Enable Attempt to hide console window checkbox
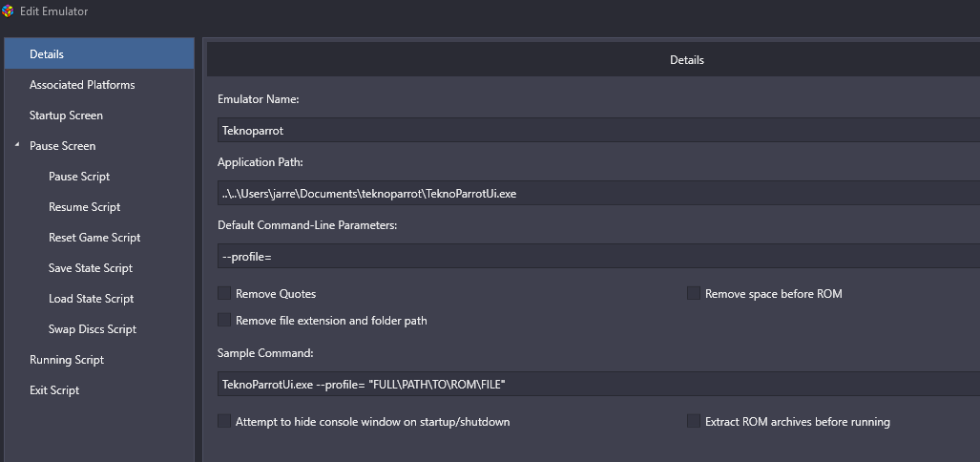The height and width of the screenshot is (462, 980). [224, 421]
